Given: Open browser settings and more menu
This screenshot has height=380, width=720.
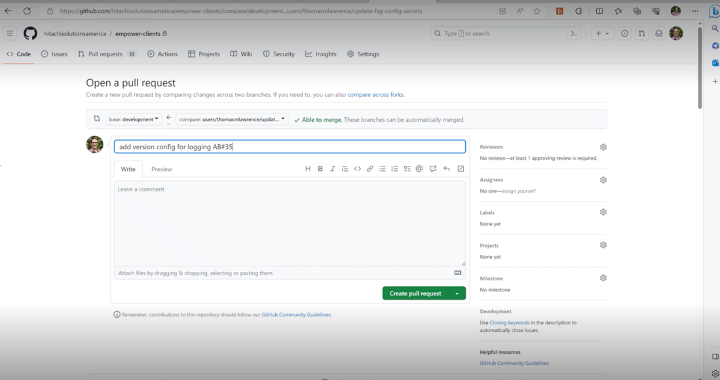Looking at the screenshot, I should 695,11.
